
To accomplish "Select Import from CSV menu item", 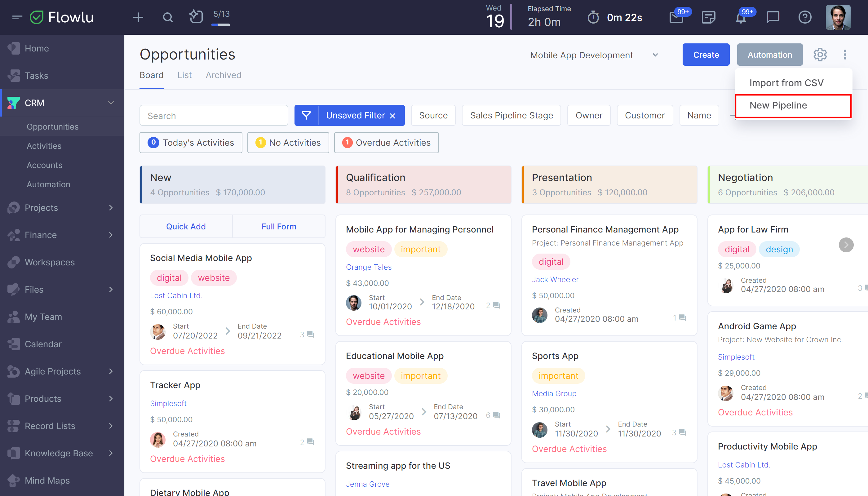I will pos(793,83).
